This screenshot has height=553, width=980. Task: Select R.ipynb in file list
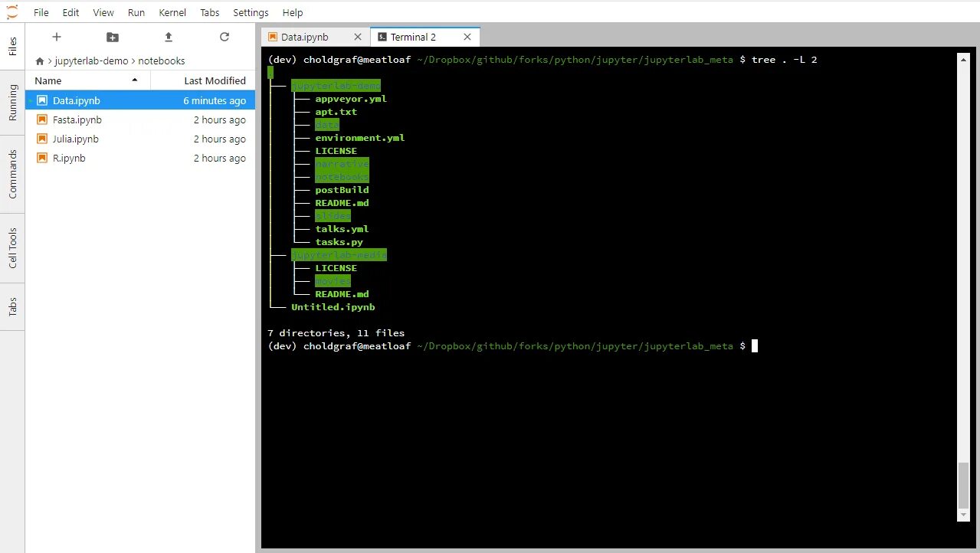pos(140,158)
